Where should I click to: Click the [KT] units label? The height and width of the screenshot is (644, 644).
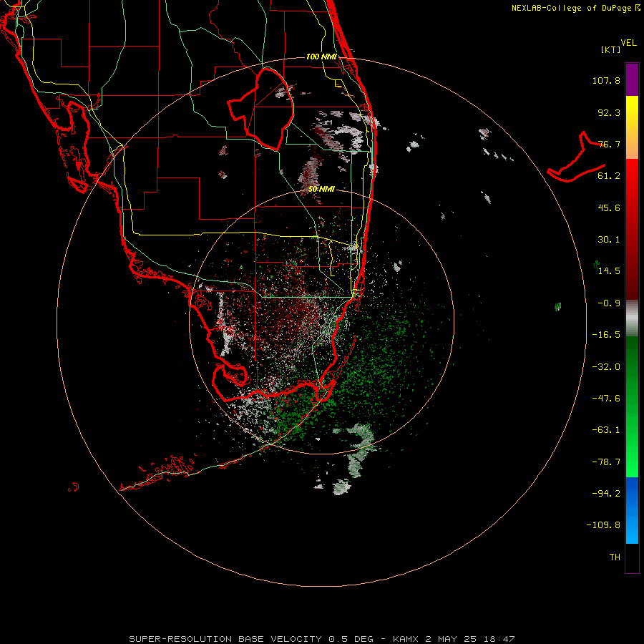point(610,49)
